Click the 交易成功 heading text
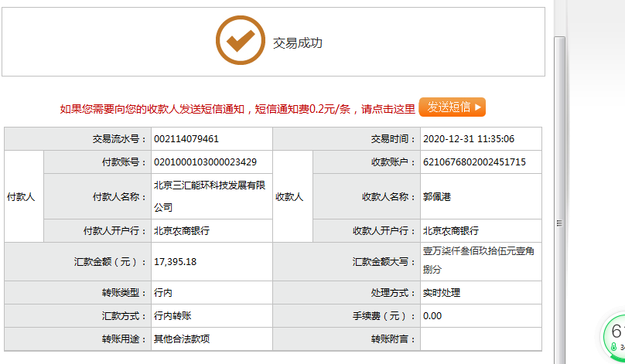 (298, 43)
